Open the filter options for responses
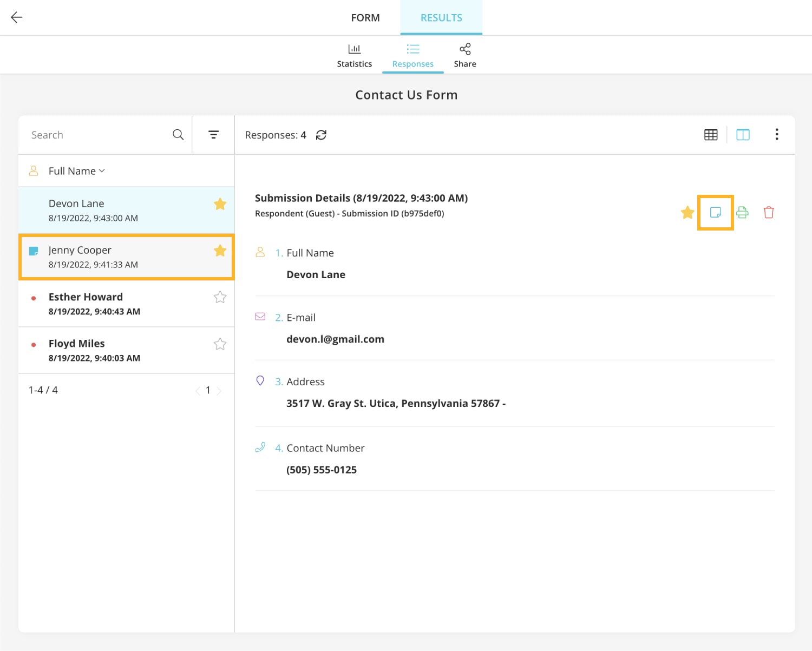The height and width of the screenshot is (651, 812). 213,134
